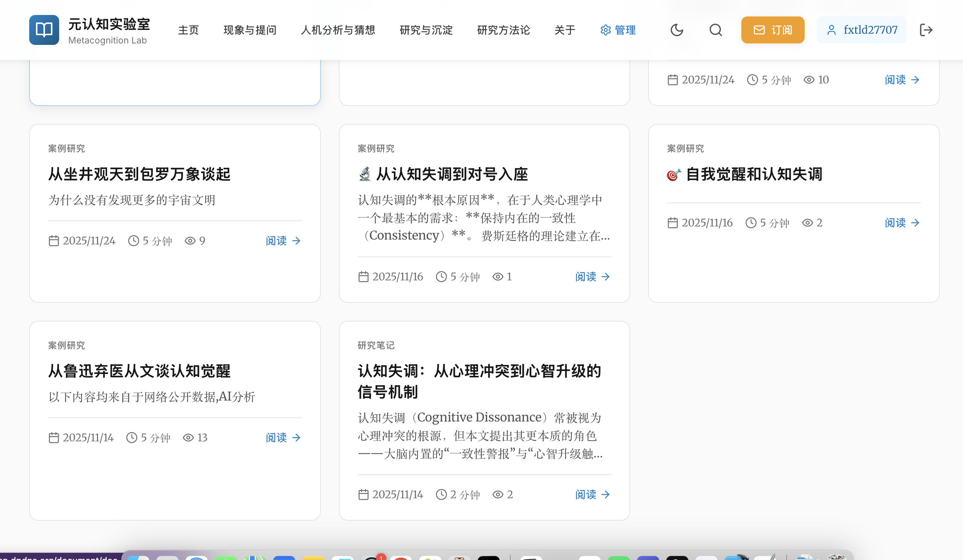Click eye views icon on 鲁迅 article card
The height and width of the screenshot is (560, 963).
[x=188, y=438]
